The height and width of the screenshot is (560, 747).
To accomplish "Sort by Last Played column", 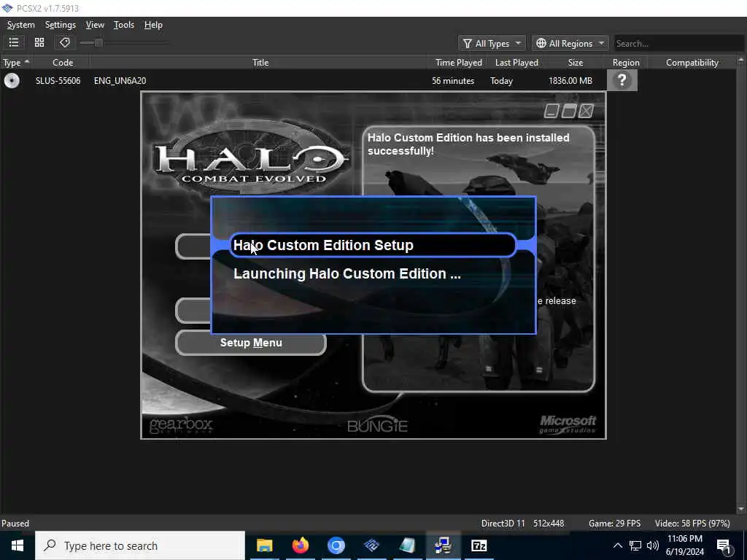I will [x=516, y=63].
